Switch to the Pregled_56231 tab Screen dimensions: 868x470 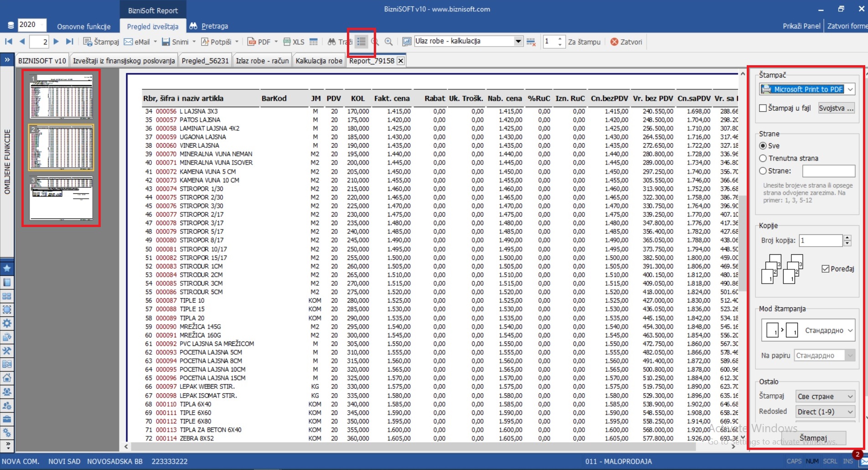click(205, 61)
